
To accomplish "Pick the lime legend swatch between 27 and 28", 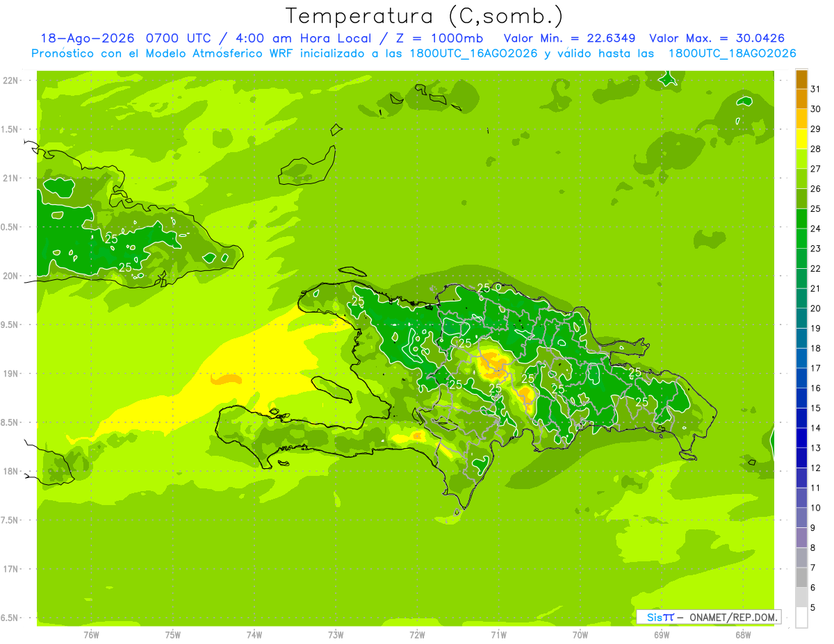I will click(x=801, y=159).
